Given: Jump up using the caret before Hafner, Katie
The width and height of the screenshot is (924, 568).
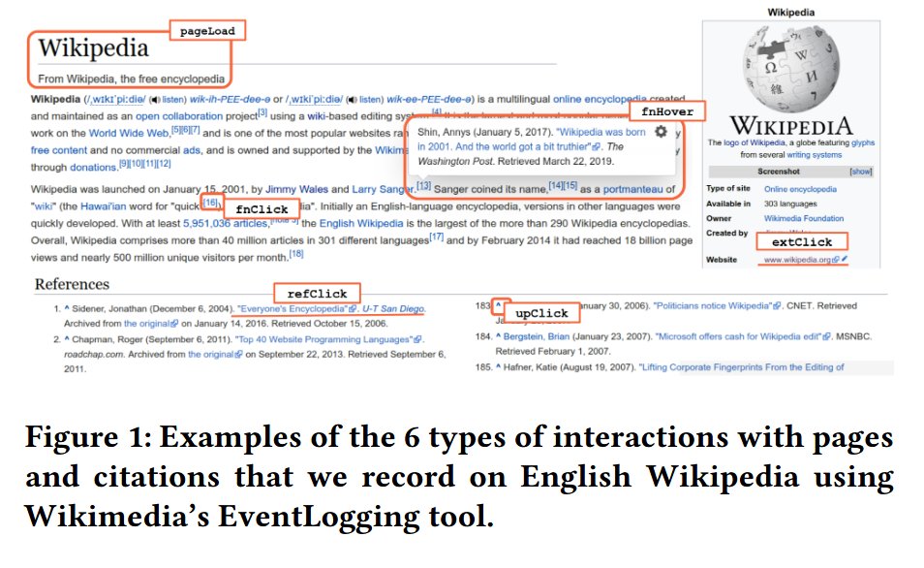Looking at the screenshot, I should pos(498,366).
